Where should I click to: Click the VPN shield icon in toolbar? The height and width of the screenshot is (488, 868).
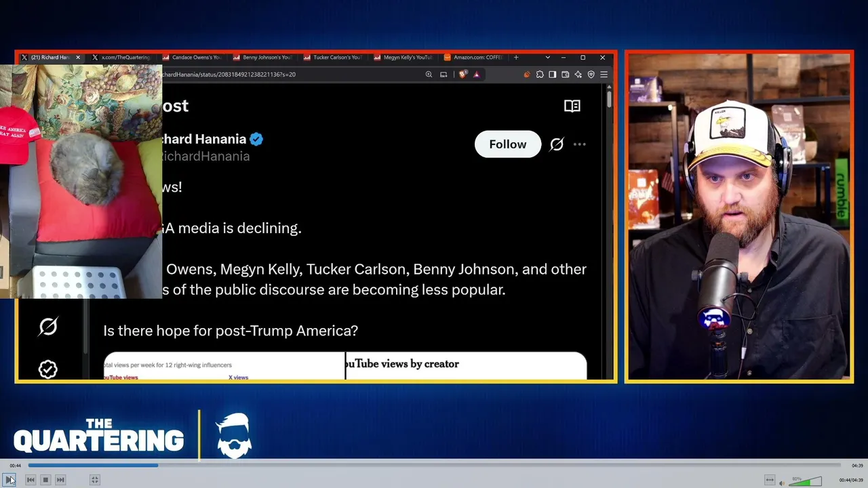(x=591, y=75)
